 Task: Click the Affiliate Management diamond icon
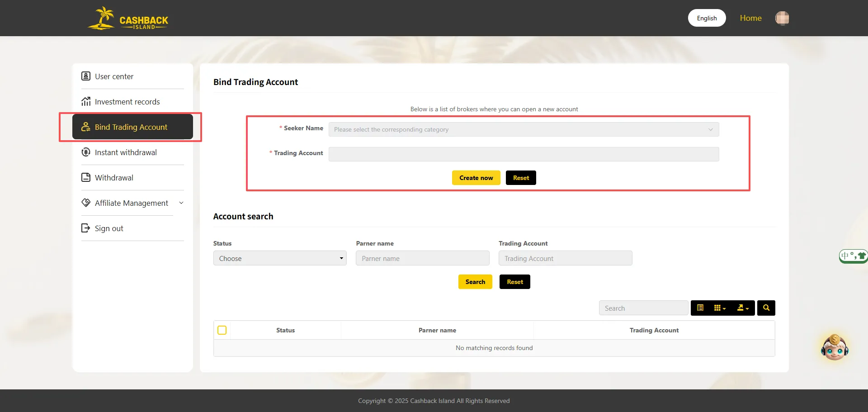point(86,203)
